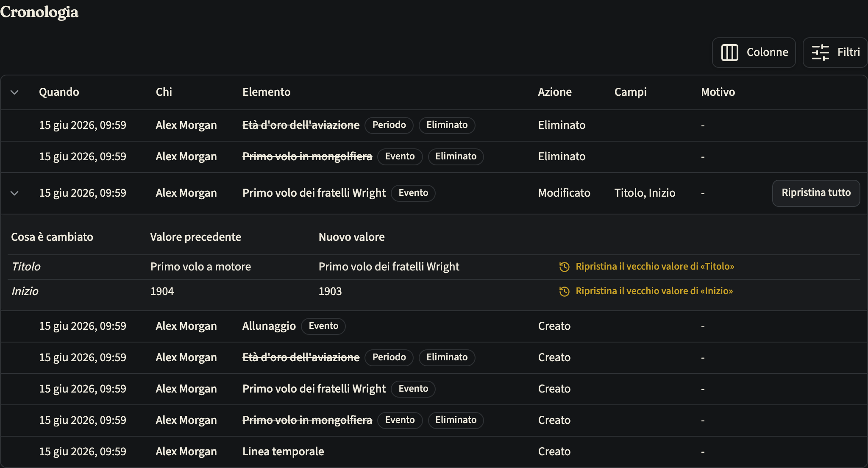Click the Campi column header
This screenshot has height=468, width=868.
[631, 92]
